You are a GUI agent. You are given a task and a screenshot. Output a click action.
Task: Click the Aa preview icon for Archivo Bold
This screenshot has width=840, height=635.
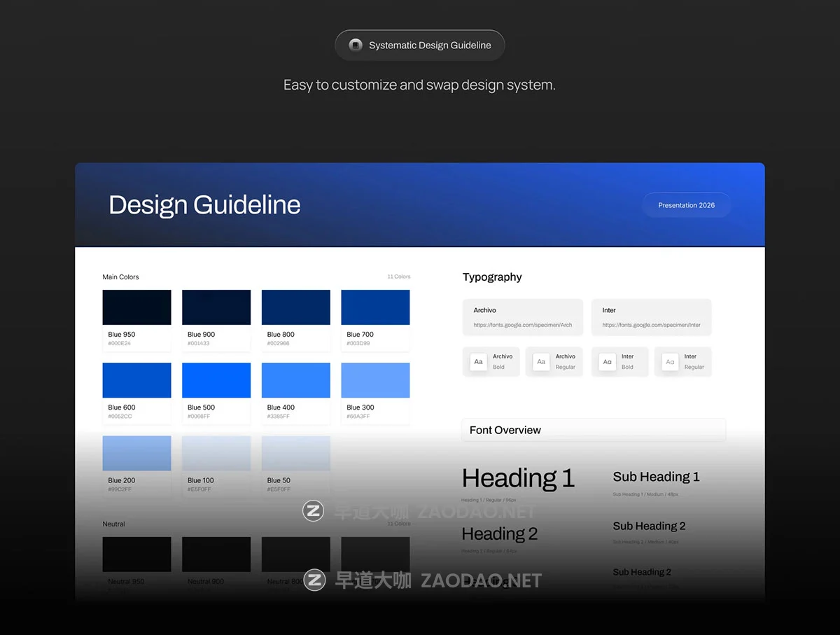click(479, 362)
